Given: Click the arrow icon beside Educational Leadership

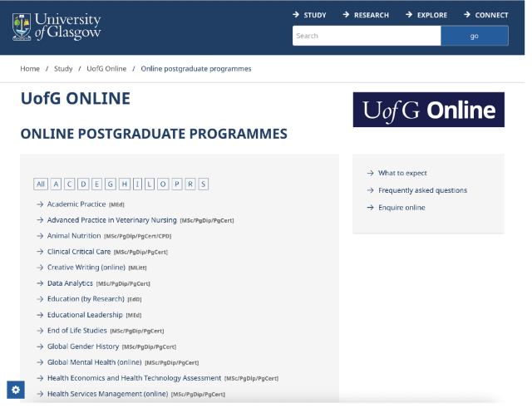Looking at the screenshot, I should 40,315.
